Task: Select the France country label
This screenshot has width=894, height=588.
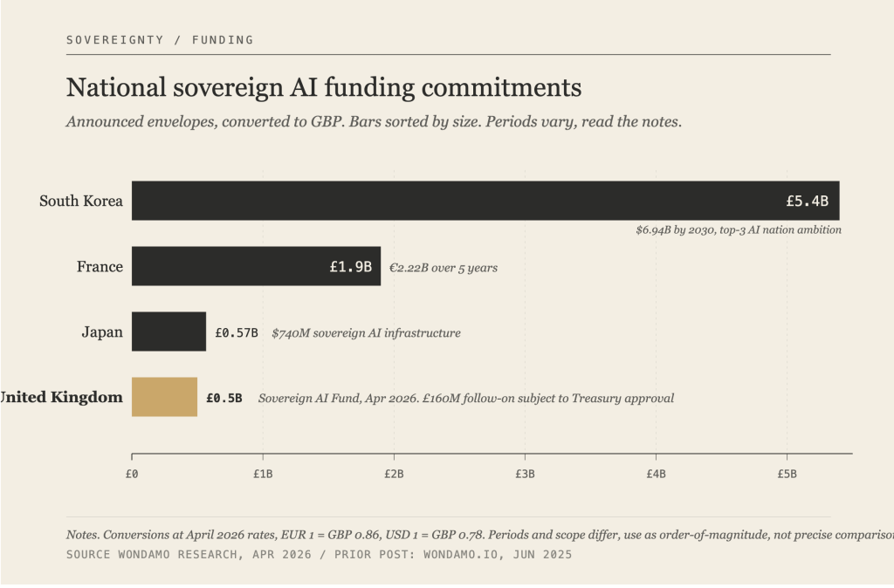Action: (x=100, y=267)
